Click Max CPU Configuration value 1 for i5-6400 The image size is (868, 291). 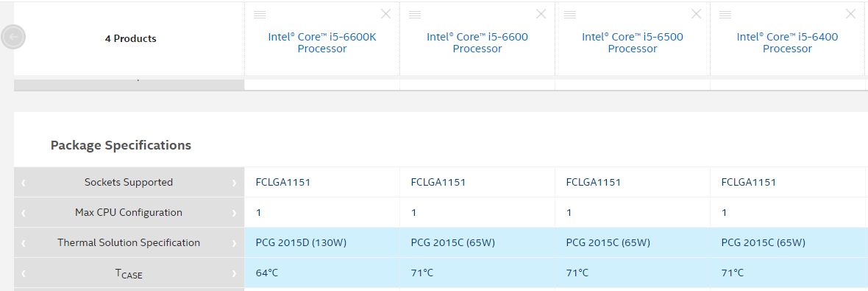coord(724,213)
